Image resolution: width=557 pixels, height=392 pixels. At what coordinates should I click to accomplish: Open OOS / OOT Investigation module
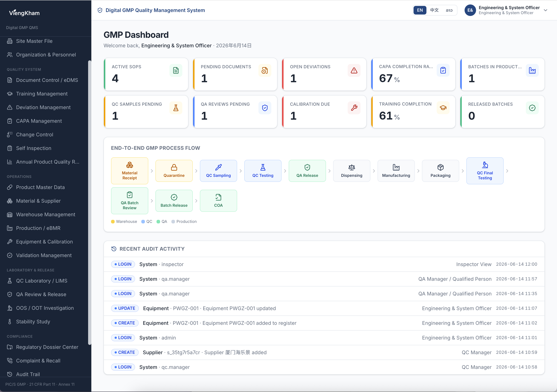tap(46, 308)
